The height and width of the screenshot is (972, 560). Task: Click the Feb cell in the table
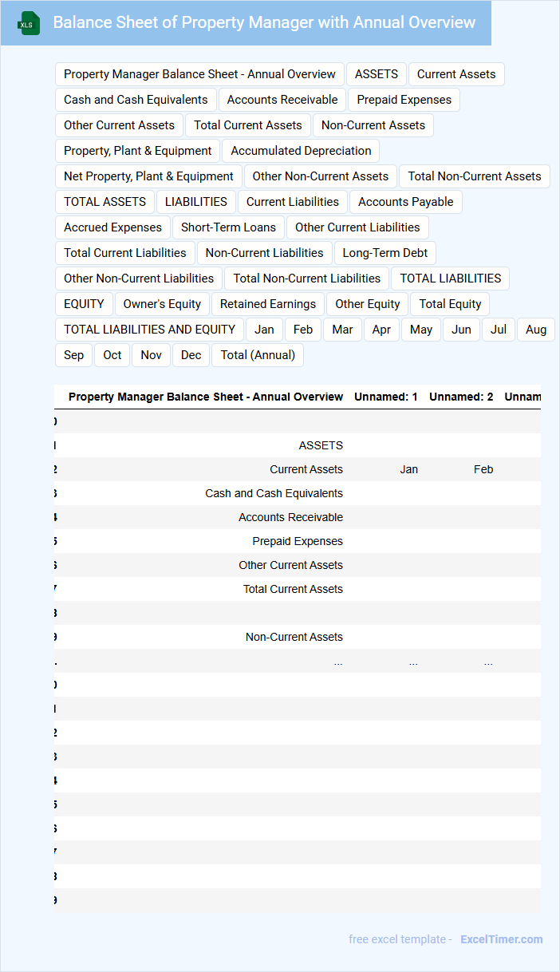point(483,469)
